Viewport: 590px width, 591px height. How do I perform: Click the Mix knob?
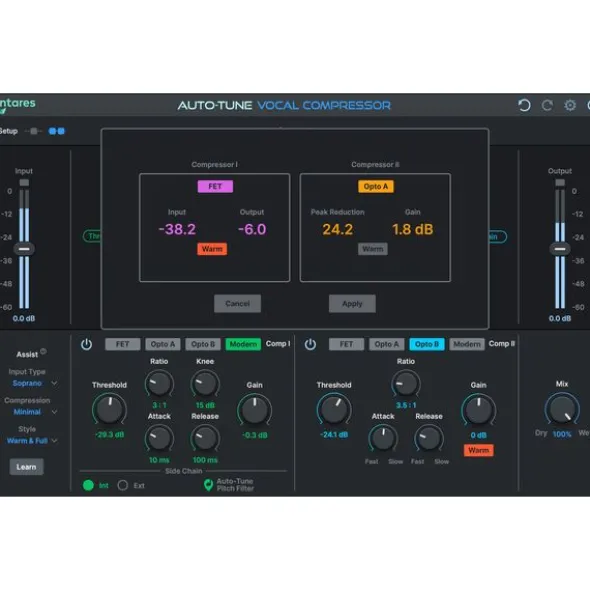coord(562,409)
